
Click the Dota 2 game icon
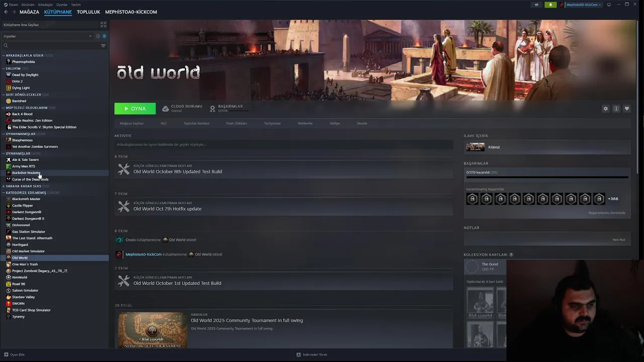[9, 81]
